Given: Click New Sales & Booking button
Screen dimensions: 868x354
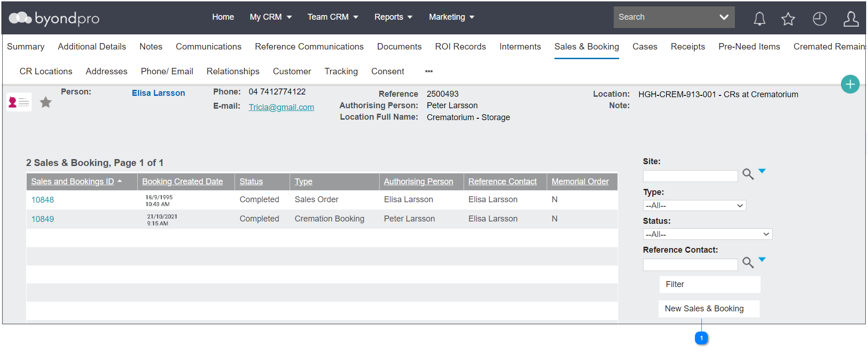Looking at the screenshot, I should pos(709,309).
